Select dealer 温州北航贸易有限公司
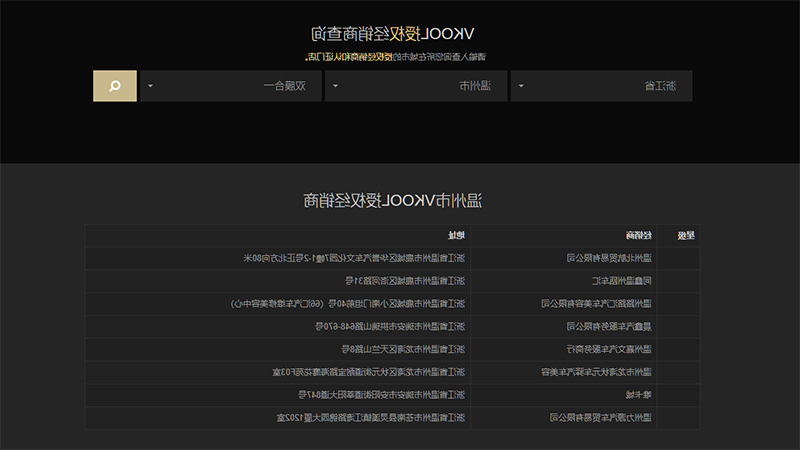The width and height of the screenshot is (800, 450). click(x=609, y=258)
